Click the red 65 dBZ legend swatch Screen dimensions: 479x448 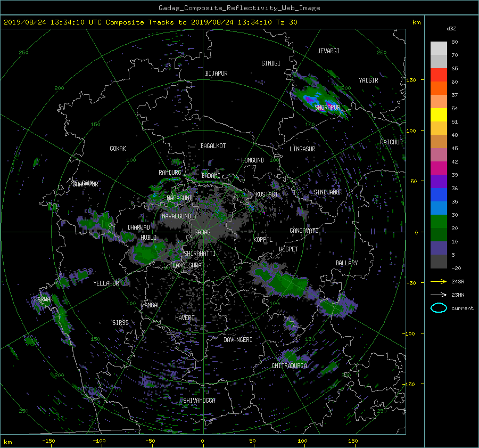[439, 75]
